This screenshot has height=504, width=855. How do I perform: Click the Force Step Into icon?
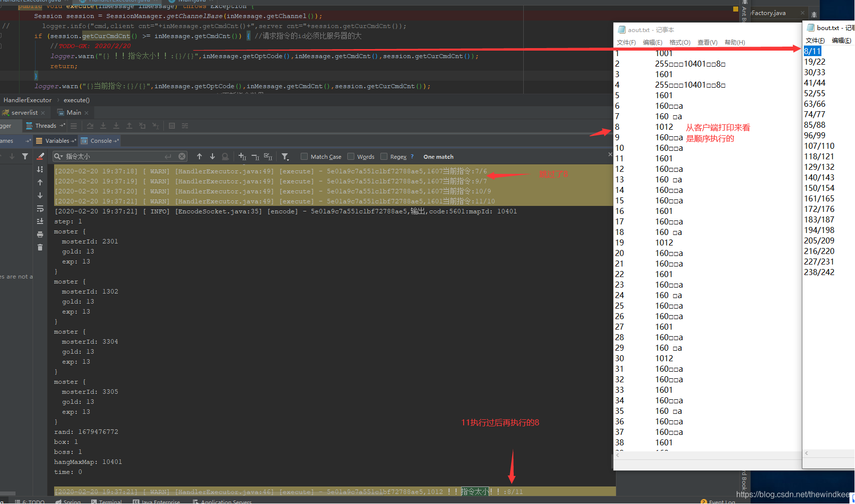116,126
